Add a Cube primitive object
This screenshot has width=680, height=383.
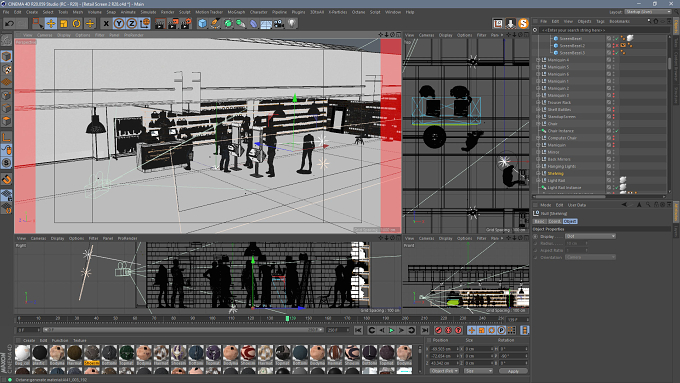pos(202,23)
